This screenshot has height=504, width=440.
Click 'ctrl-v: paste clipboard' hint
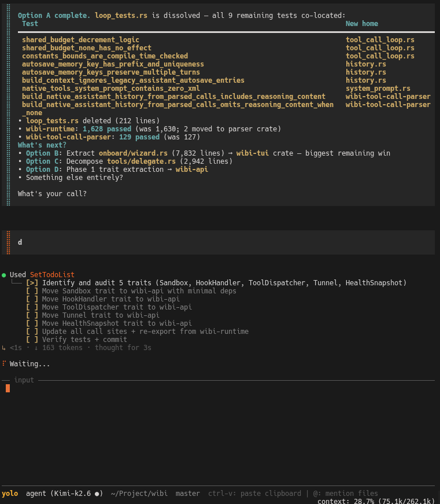click(x=254, y=494)
